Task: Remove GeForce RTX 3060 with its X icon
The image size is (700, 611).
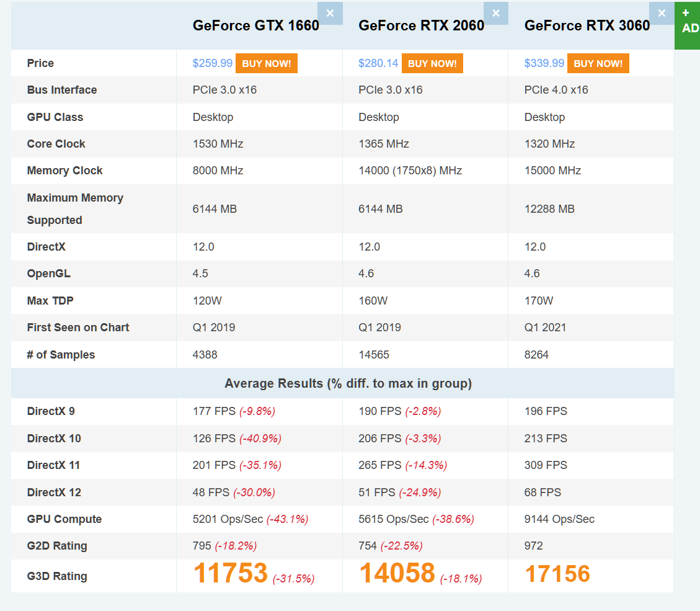Action: (662, 14)
